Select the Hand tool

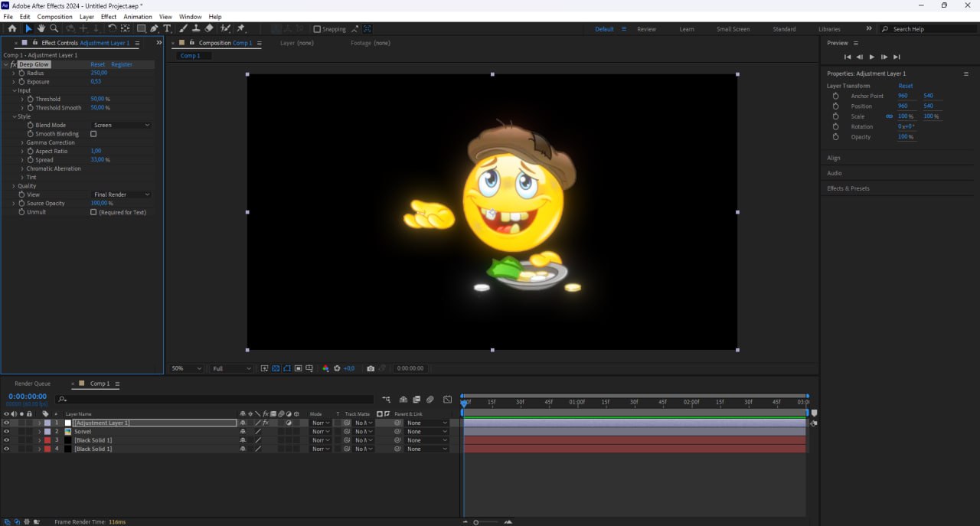coord(41,29)
